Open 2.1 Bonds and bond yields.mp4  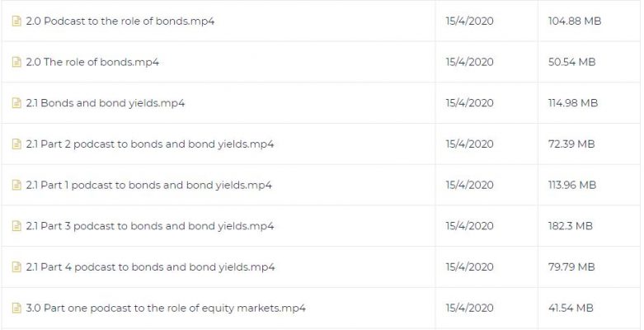[x=106, y=103]
